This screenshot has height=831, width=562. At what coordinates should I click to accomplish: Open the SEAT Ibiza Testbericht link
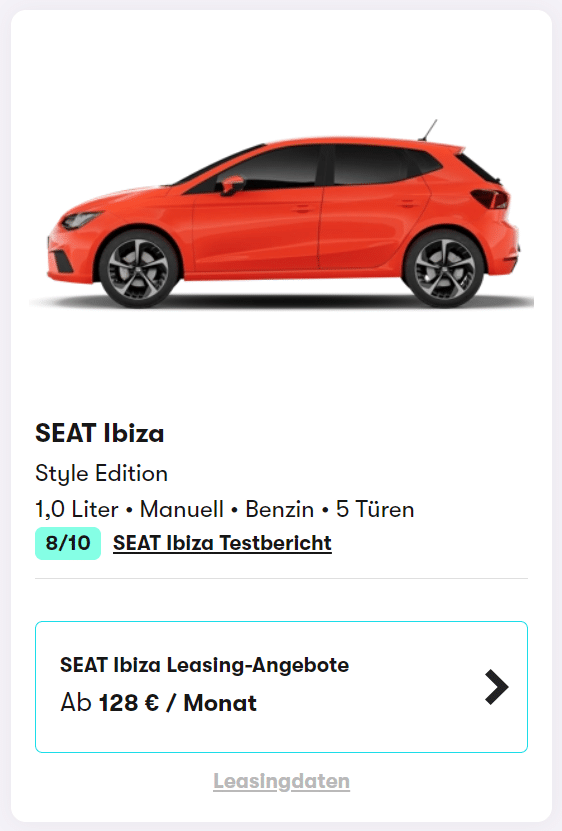coord(222,543)
